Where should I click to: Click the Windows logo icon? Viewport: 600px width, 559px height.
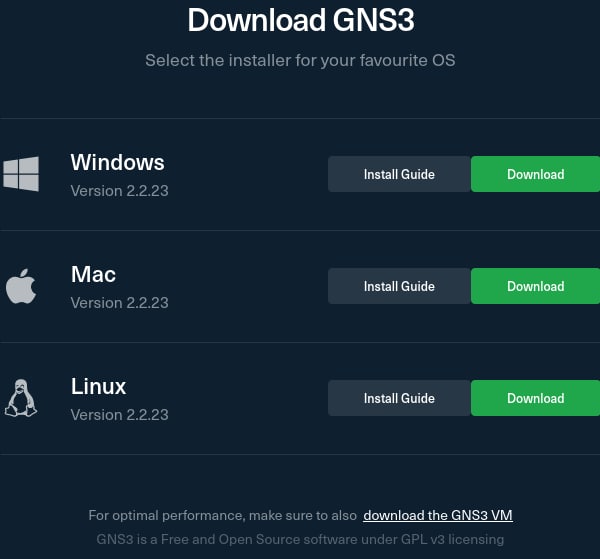(x=21, y=174)
